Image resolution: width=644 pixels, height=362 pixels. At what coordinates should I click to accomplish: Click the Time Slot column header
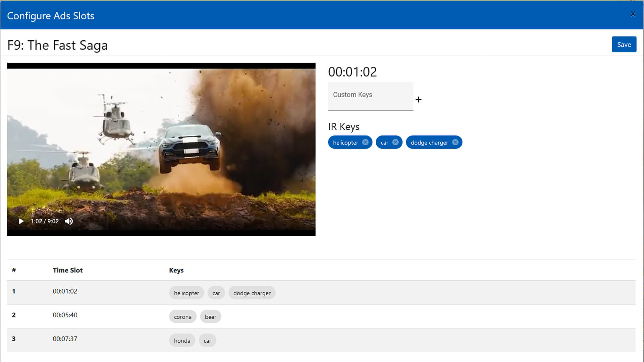(x=67, y=270)
